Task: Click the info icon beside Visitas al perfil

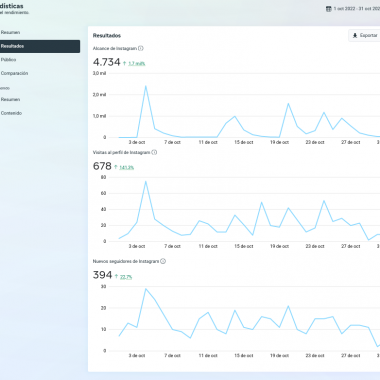Action: click(154, 152)
